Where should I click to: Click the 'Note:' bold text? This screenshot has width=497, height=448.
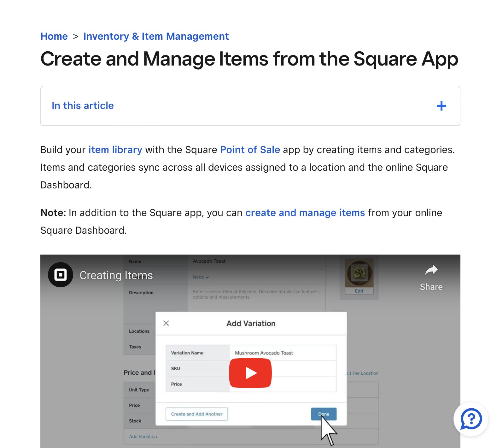53,213
